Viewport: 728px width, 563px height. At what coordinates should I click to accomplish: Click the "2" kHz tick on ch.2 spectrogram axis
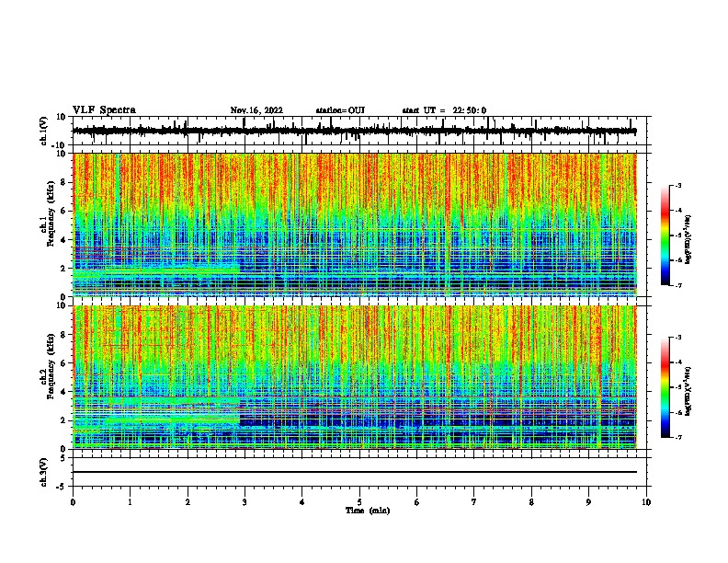pyautogui.click(x=63, y=420)
